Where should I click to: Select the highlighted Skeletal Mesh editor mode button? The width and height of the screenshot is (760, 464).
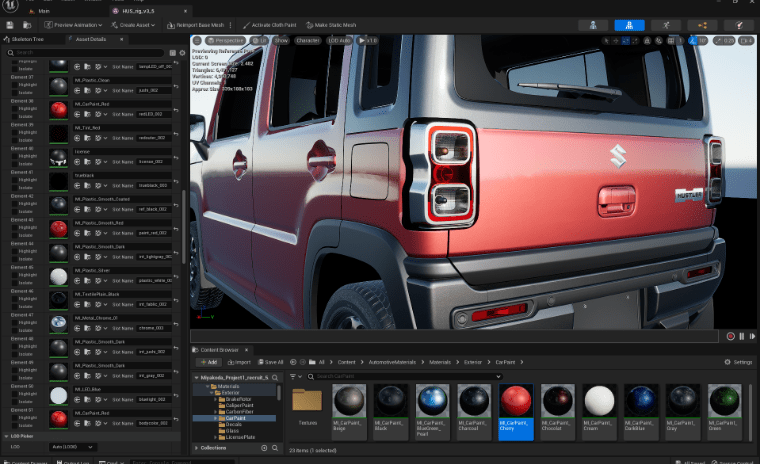tap(629, 25)
